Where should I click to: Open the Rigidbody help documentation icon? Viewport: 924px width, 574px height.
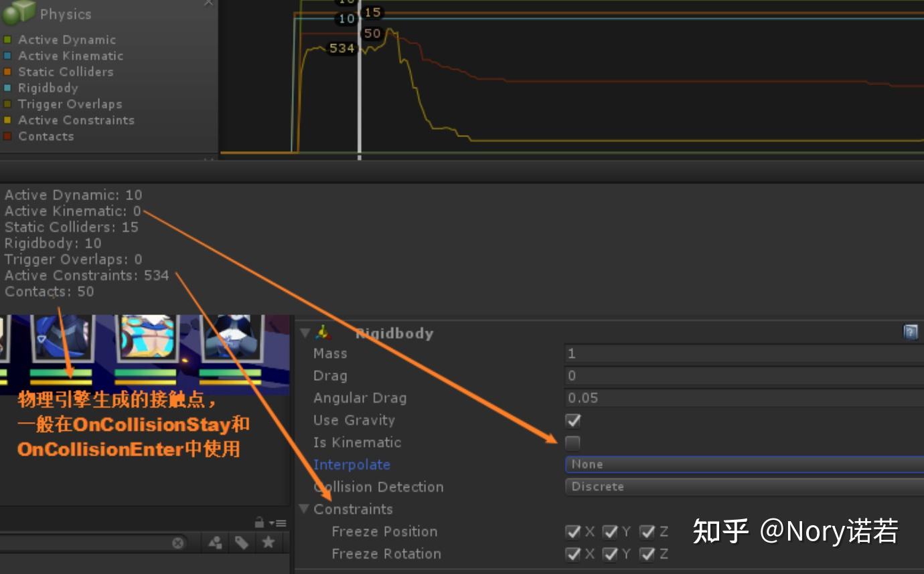pyautogui.click(x=911, y=330)
